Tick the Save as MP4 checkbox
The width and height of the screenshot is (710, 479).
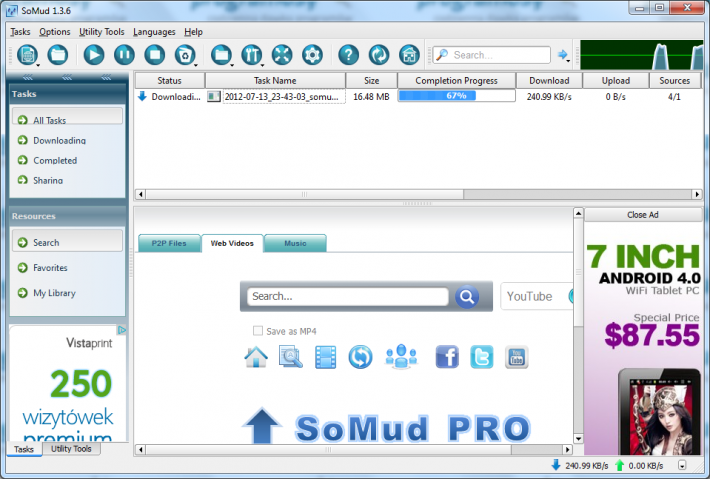pyautogui.click(x=258, y=331)
